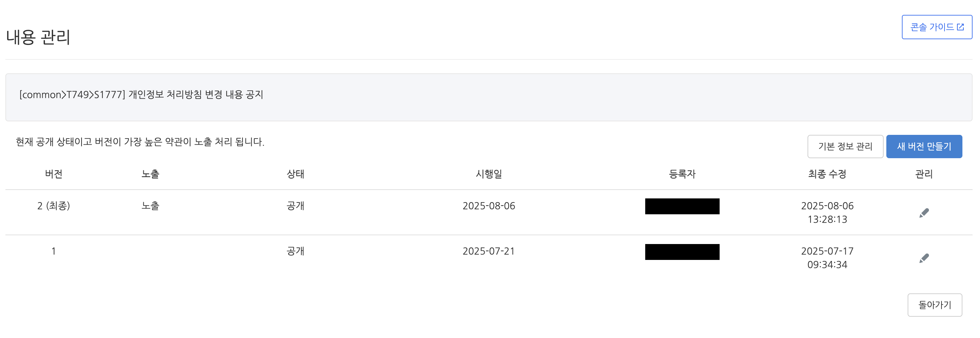Click the 노출 column header
This screenshot has width=980, height=338.
click(x=150, y=174)
